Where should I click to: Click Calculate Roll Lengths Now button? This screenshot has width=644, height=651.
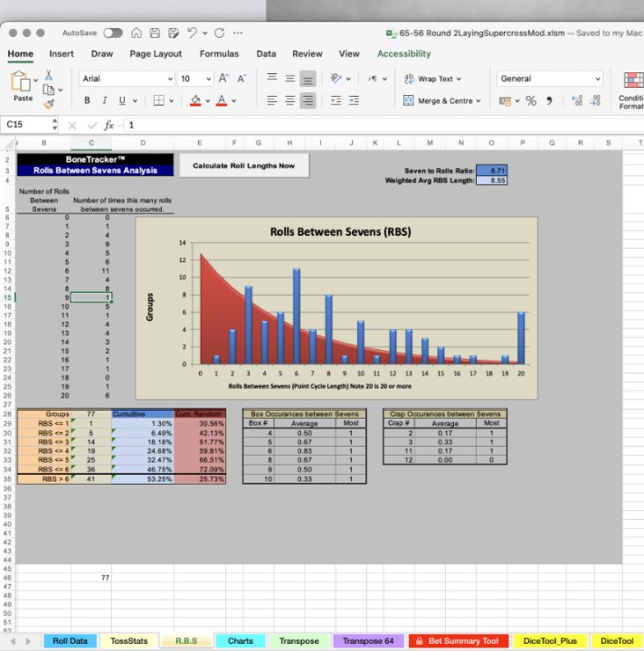point(243,165)
